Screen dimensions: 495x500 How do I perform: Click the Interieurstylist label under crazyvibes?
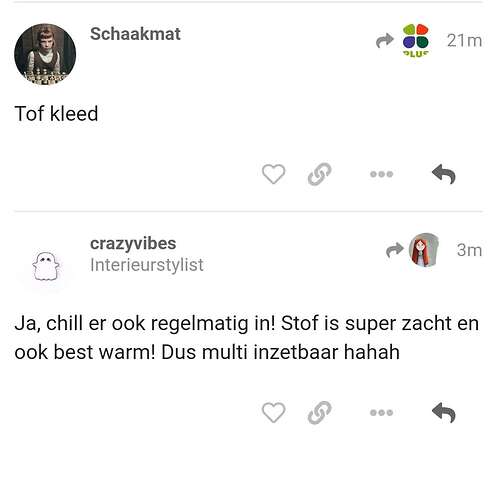pos(147,265)
